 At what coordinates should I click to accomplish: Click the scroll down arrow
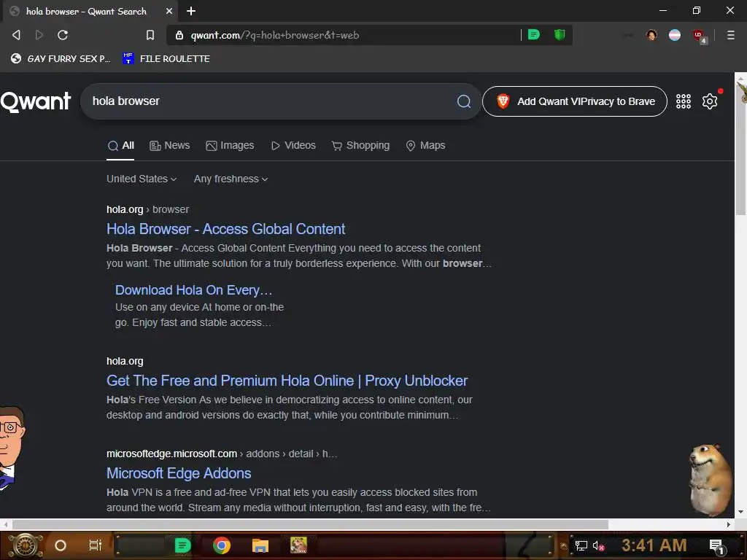point(741,513)
